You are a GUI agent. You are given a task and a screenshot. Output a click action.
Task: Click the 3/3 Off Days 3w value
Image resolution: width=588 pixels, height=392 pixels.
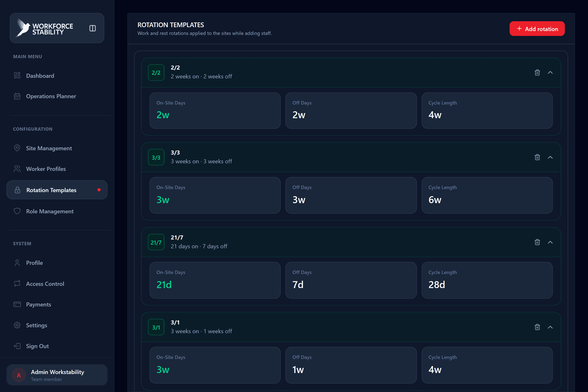(299, 199)
